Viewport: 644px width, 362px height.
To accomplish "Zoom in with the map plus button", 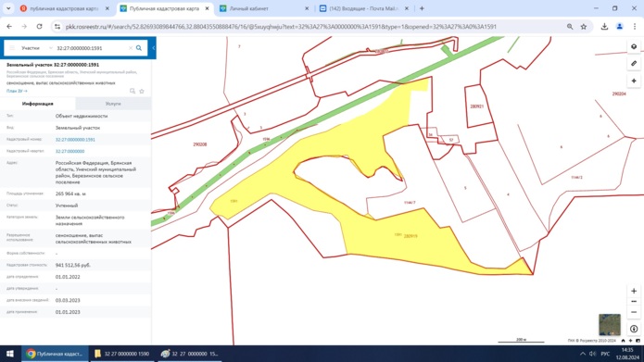I will [x=634, y=291].
